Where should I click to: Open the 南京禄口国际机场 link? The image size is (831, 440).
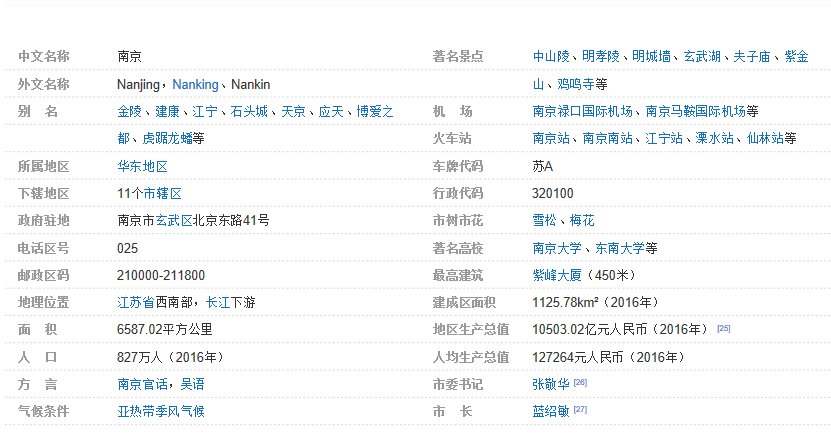pyautogui.click(x=582, y=111)
